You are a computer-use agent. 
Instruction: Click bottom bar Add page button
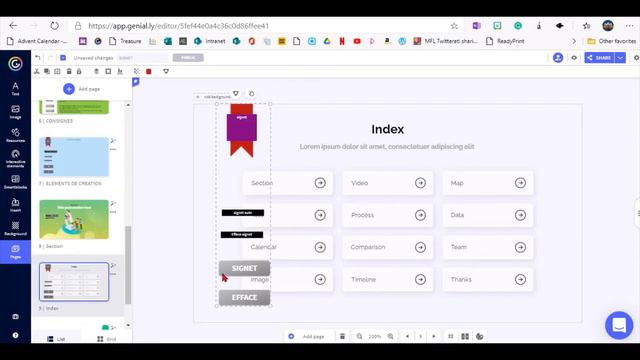coord(307,336)
